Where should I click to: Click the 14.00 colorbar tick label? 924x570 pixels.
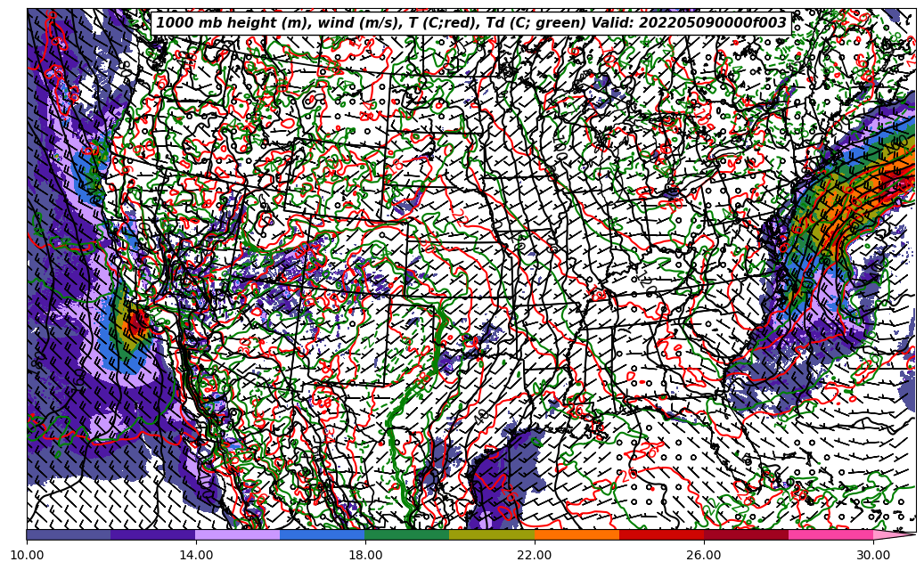click(x=196, y=556)
